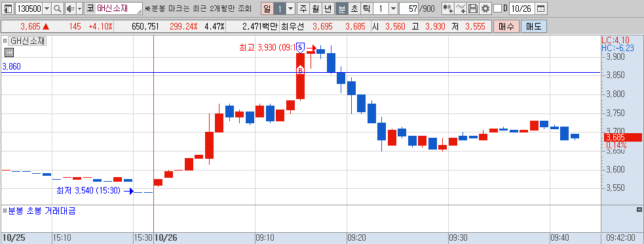Click the +4.10% change rate value
The width and height of the screenshot is (644, 244).
point(100,27)
